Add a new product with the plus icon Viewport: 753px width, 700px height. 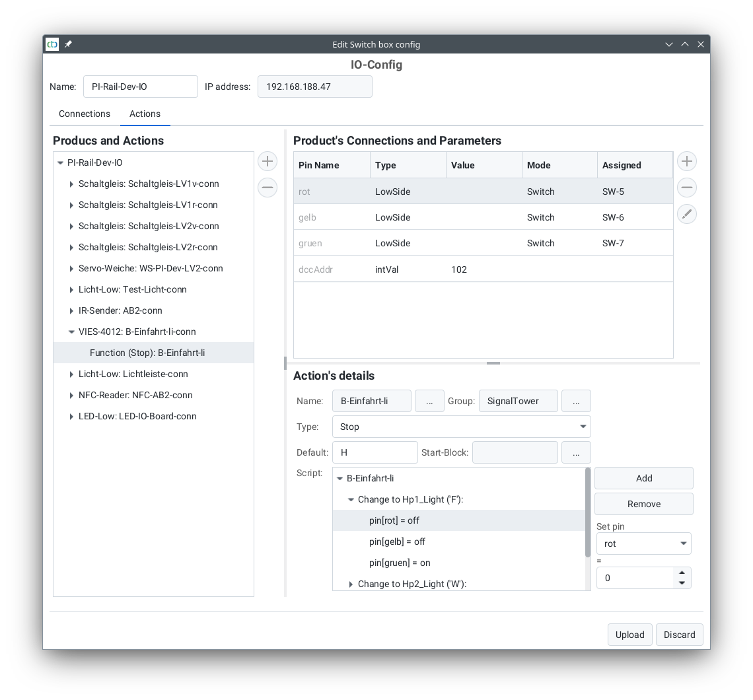(x=267, y=160)
